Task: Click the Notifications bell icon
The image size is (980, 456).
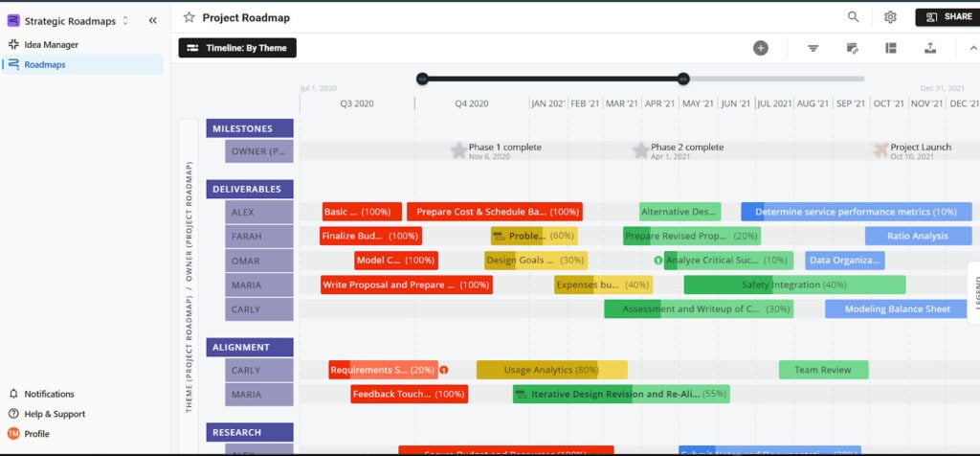Action: coord(13,394)
